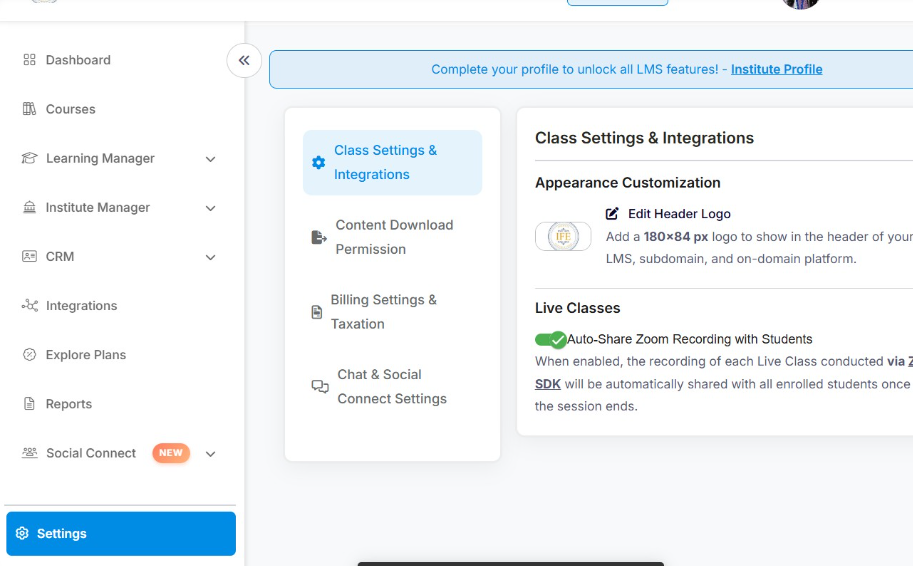913x566 pixels.
Task: Click the Settings gear icon in sidebar
Action: pyautogui.click(x=22, y=534)
